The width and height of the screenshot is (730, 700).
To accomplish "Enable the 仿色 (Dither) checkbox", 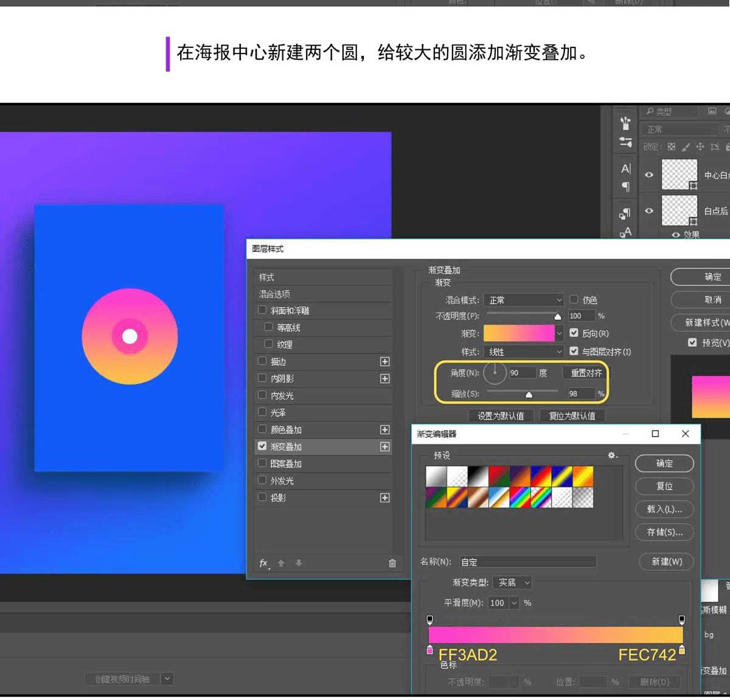I will click(574, 299).
